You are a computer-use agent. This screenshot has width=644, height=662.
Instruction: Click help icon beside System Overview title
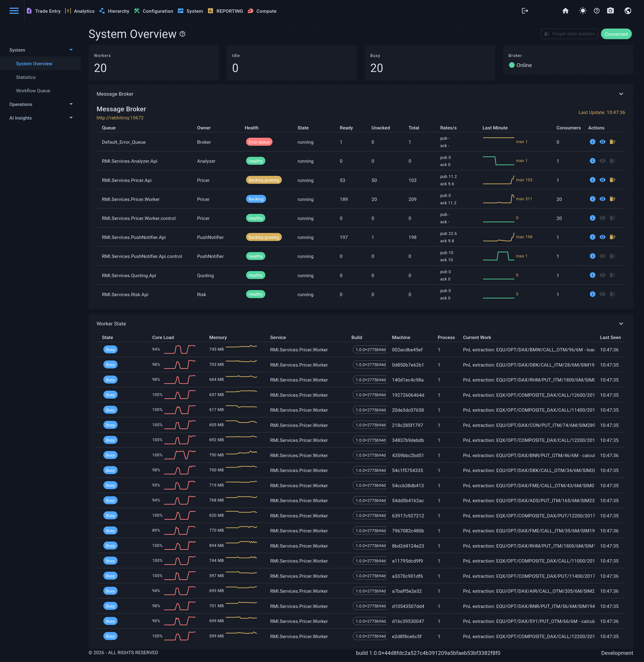[x=182, y=34]
